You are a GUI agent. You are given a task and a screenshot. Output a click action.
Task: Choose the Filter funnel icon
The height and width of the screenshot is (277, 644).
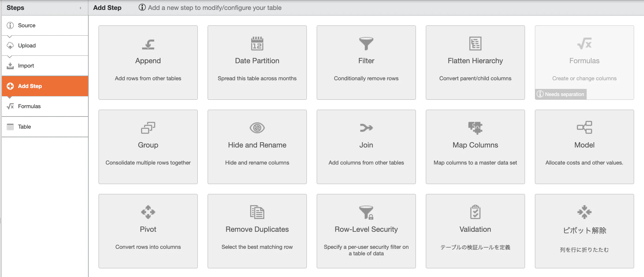click(366, 44)
